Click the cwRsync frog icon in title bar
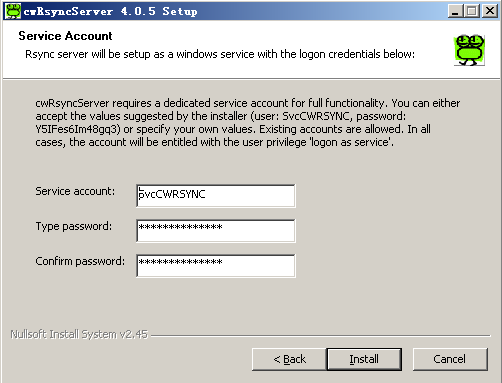The width and height of the screenshot is (502, 383). point(13,11)
